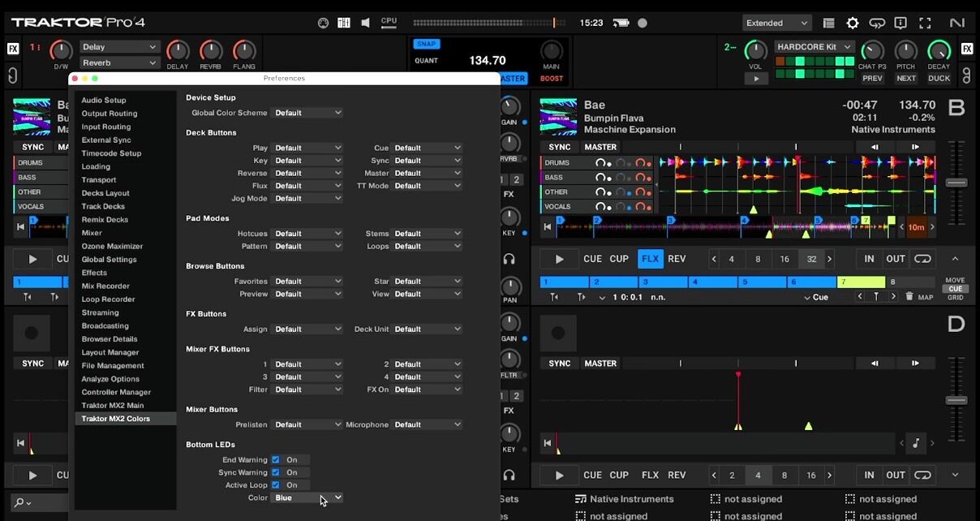Click the remix deck play button
Image resolution: width=980 pixels, height=521 pixels.
(x=756, y=79)
